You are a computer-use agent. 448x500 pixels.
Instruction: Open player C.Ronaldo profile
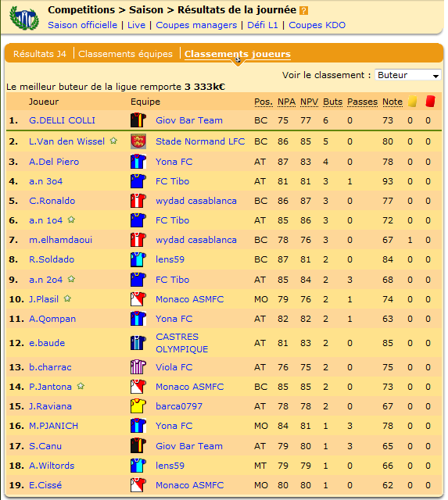click(52, 201)
